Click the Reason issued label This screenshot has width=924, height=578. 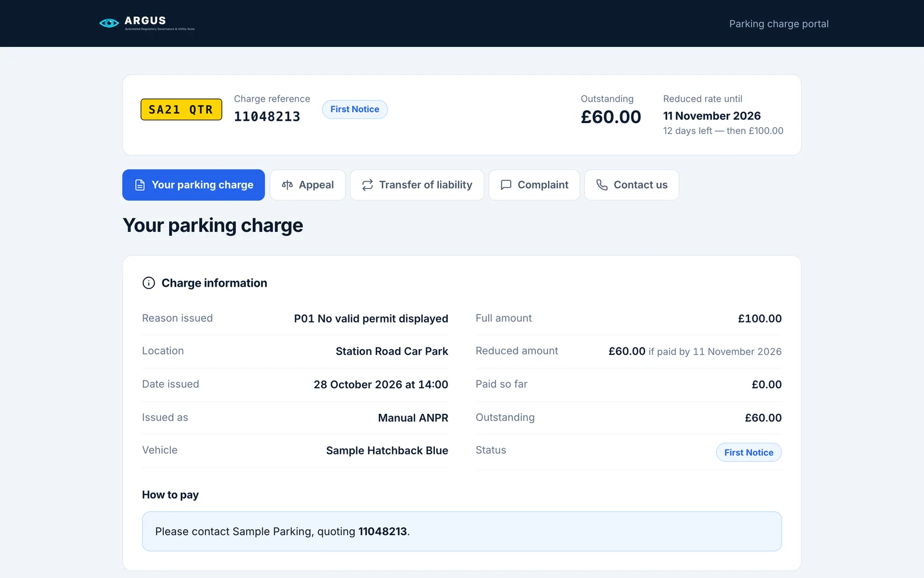[x=177, y=318]
